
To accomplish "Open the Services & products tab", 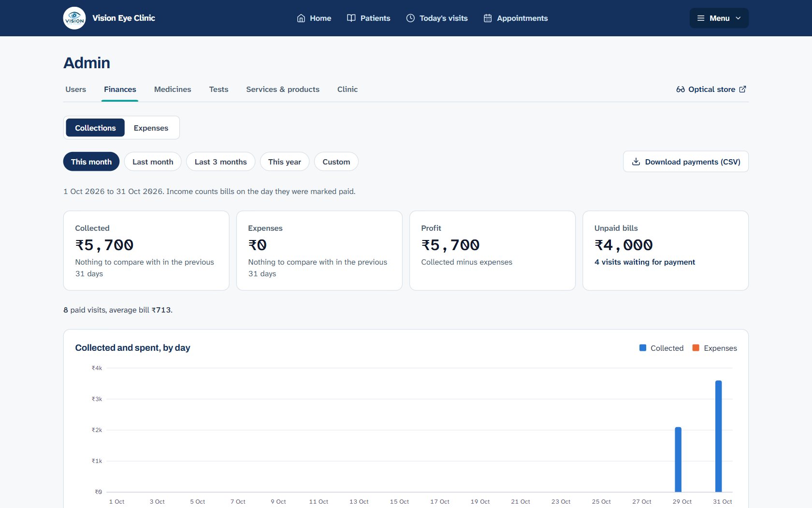I will coord(283,89).
